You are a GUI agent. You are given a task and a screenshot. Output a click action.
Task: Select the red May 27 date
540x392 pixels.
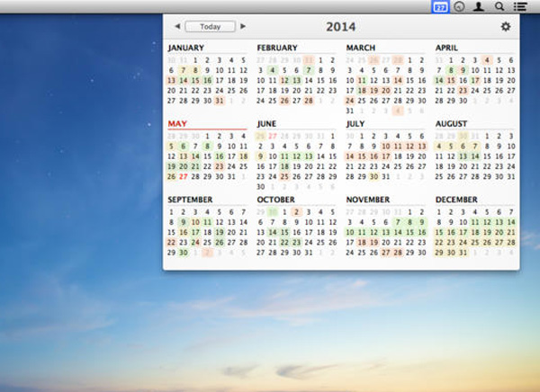184,176
